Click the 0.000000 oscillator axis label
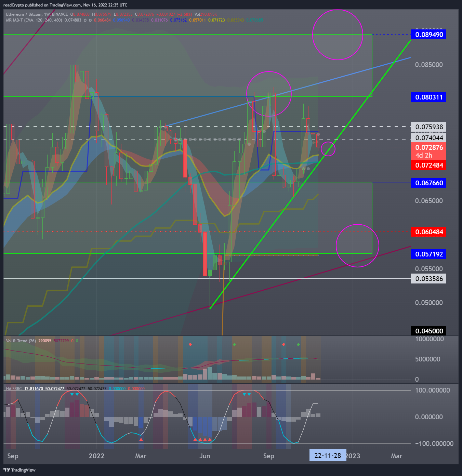Image resolution: width=462 pixels, height=476 pixels. tap(429, 417)
